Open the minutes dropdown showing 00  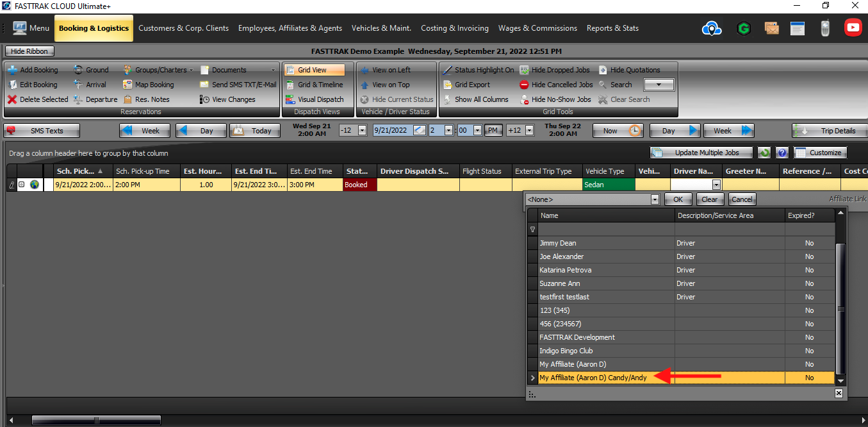pos(478,130)
